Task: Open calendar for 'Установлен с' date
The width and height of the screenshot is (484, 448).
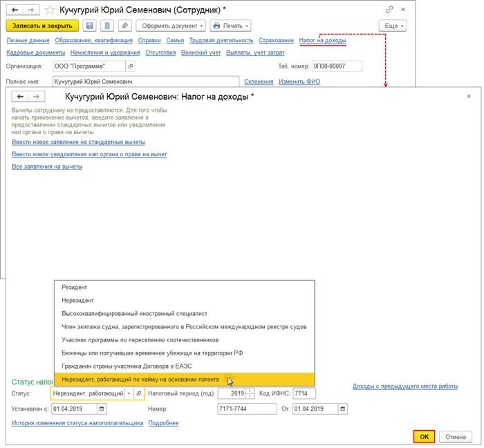Action: tap(102, 409)
